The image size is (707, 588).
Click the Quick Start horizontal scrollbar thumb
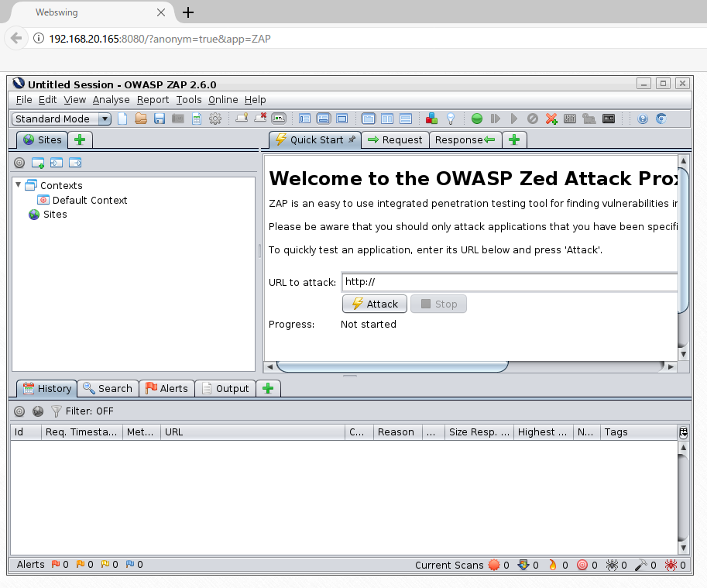tap(393, 366)
